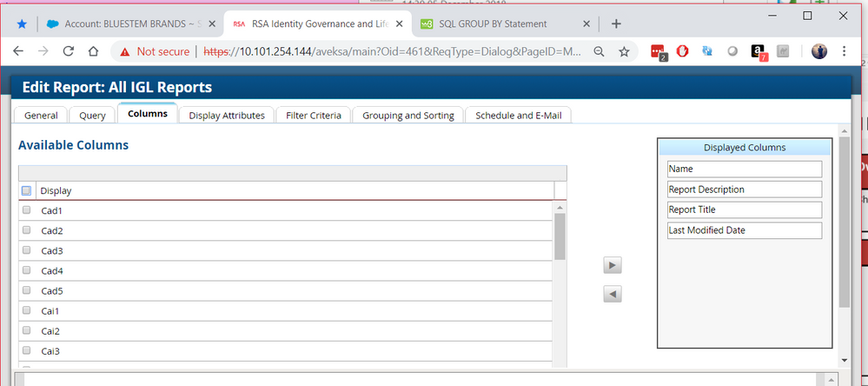Screen dimensions: 868x386
Task: Toggle the select-all Display header checkbox
Action: [x=27, y=190]
